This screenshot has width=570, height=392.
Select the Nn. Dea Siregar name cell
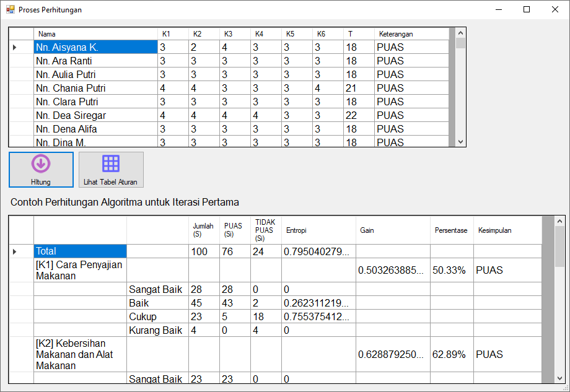pyautogui.click(x=95, y=115)
